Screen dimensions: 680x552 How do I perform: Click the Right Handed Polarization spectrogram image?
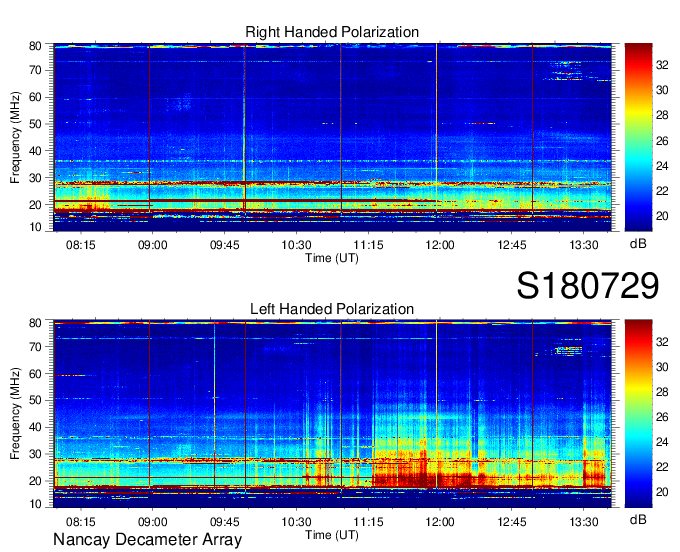coord(332,137)
